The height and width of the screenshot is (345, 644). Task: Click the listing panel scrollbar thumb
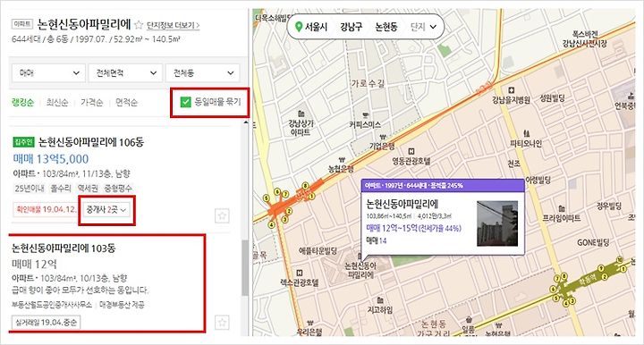click(x=245, y=267)
